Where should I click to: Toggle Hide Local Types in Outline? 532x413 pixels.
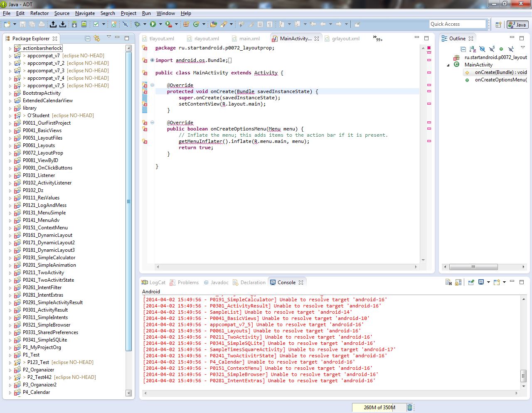[x=511, y=49]
